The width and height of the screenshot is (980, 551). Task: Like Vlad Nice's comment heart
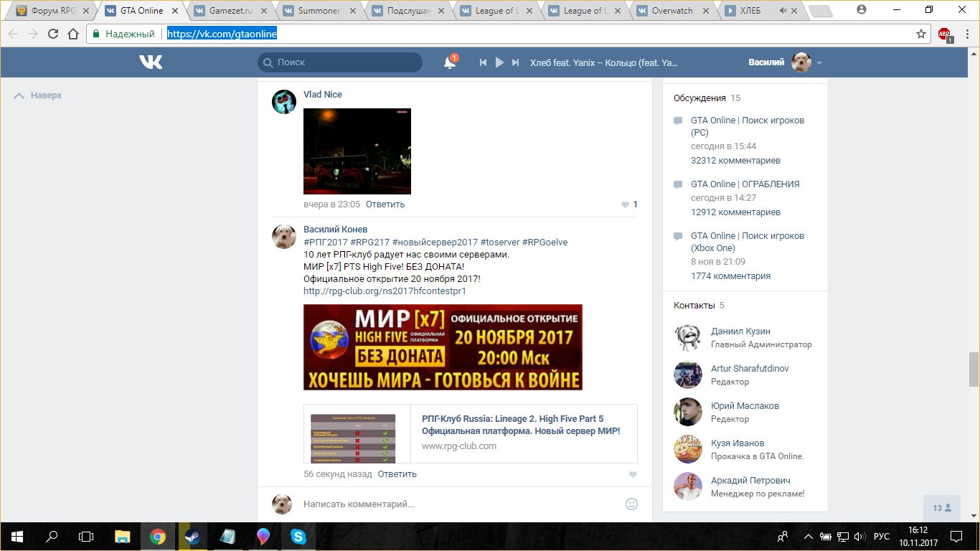[625, 204]
